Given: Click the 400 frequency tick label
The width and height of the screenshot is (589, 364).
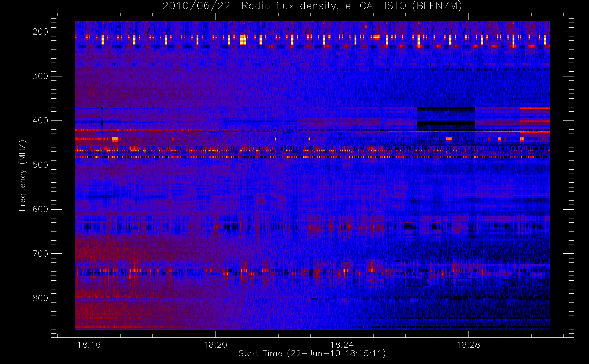Looking at the screenshot, I should click(x=40, y=120).
